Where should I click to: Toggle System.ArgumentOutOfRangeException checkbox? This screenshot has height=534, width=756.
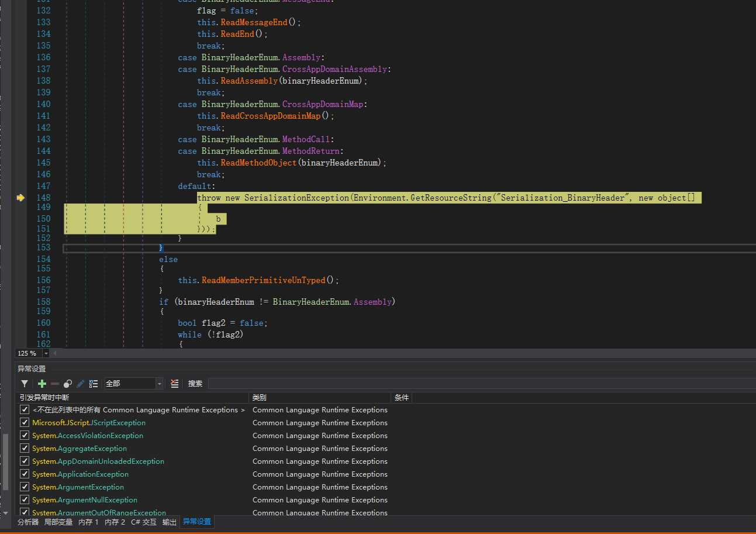(25, 512)
